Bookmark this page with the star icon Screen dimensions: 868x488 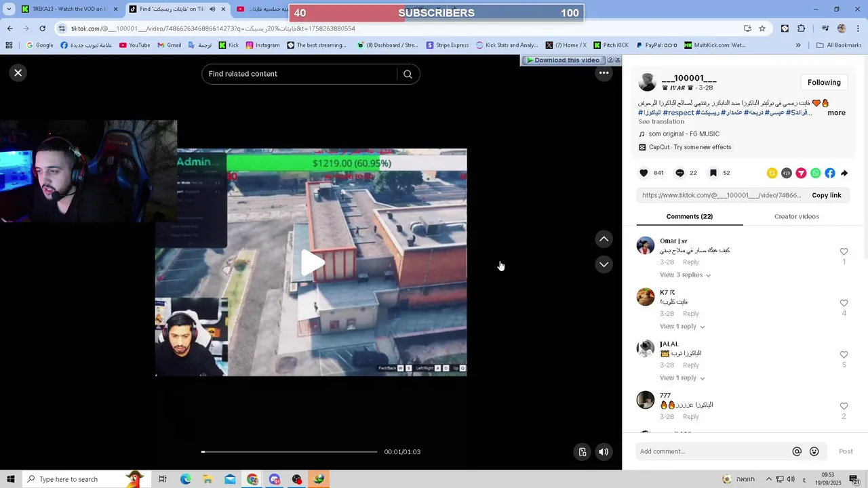pos(762,28)
